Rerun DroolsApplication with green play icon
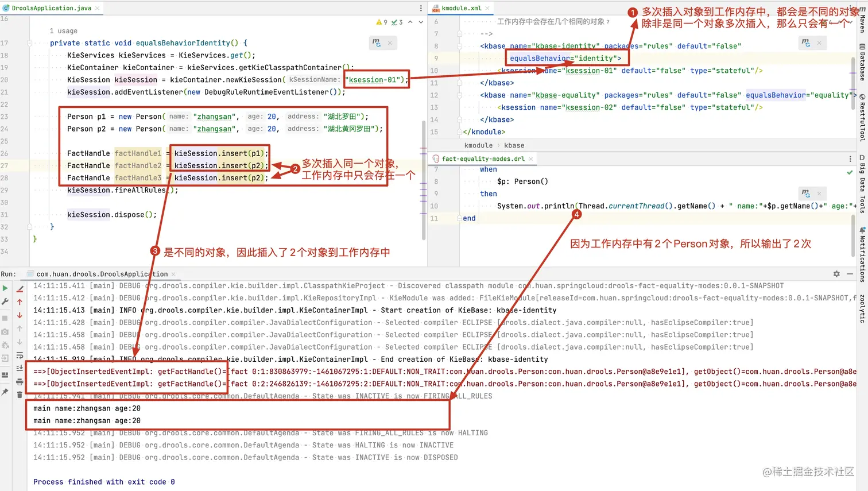This screenshot has height=491, width=868. (5, 288)
